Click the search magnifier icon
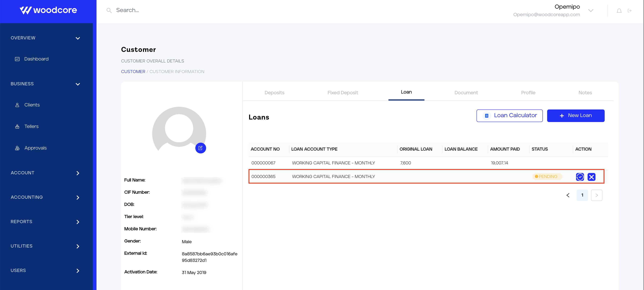Viewport: 644px width, 290px height. 109,10
